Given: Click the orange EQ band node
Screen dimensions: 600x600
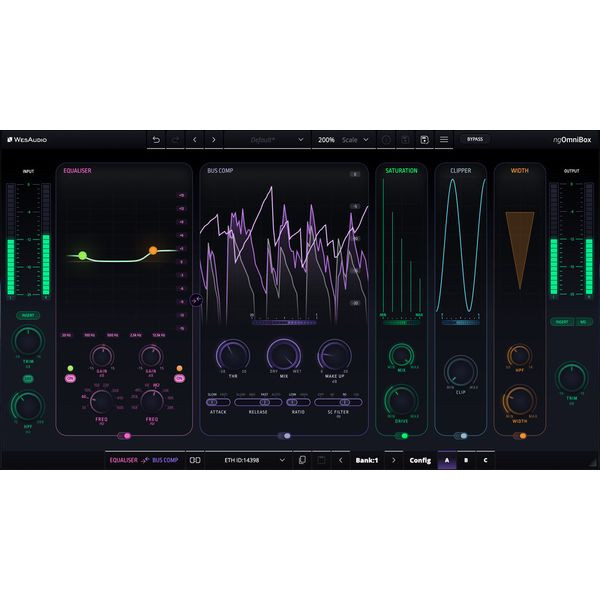Looking at the screenshot, I should 153,251.
